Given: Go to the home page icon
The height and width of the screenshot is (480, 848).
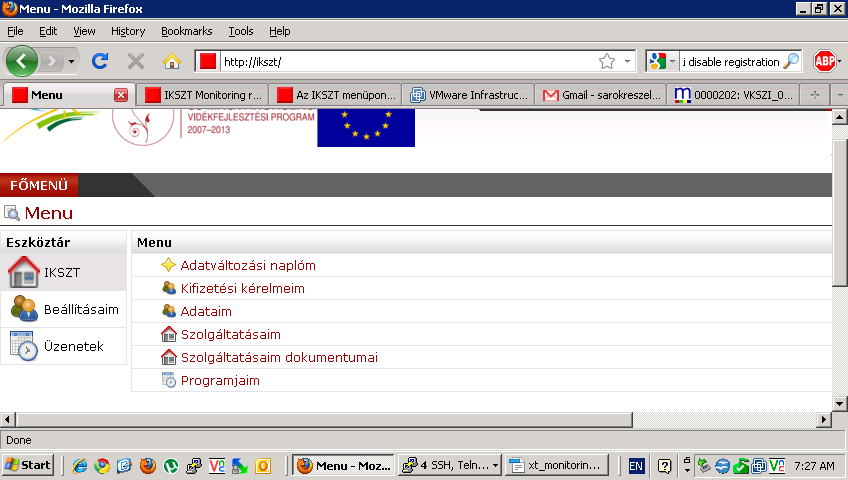Looking at the screenshot, I should [x=172, y=61].
